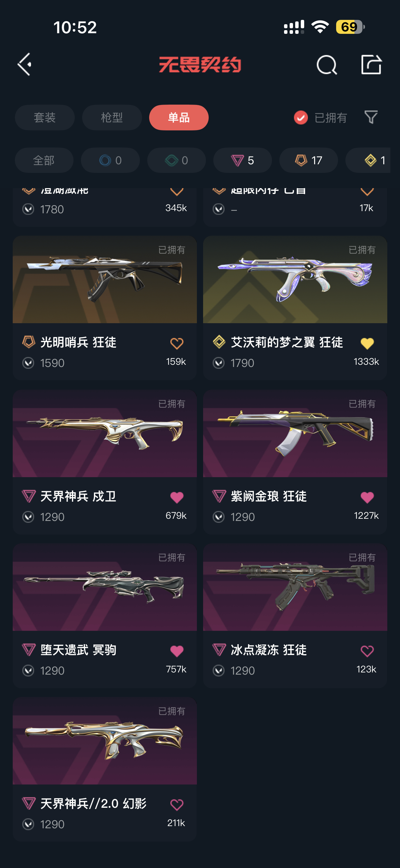The height and width of the screenshot is (868, 400).
Task: Select the 套装 tab
Action: click(x=45, y=118)
